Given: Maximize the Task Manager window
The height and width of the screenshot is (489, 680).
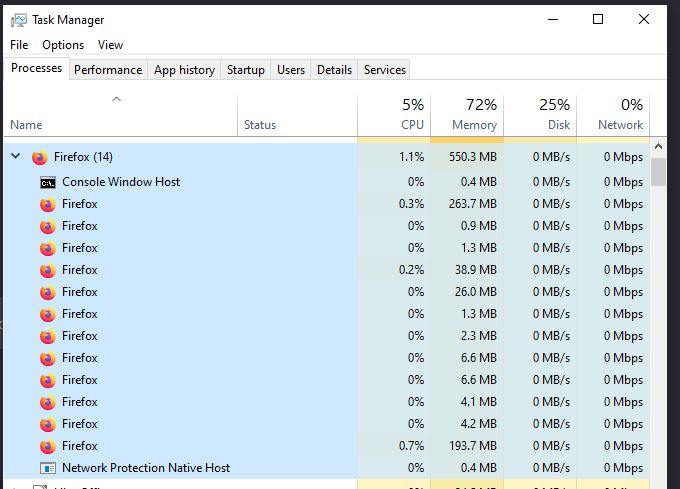Looking at the screenshot, I should coord(598,19).
